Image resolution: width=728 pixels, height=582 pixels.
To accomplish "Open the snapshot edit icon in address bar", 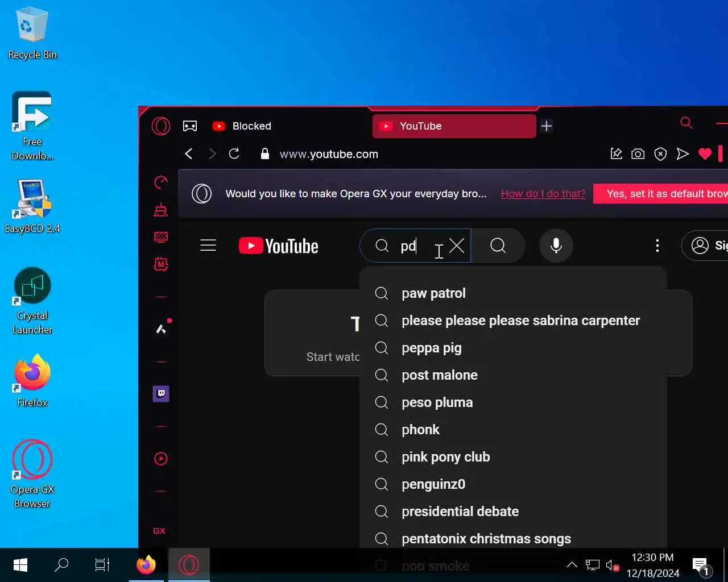I will tap(616, 154).
